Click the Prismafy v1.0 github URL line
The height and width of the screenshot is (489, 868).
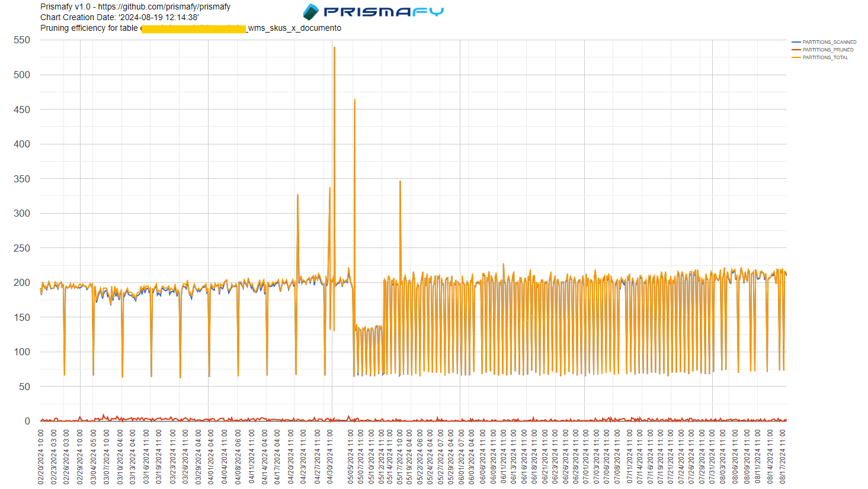coord(135,7)
